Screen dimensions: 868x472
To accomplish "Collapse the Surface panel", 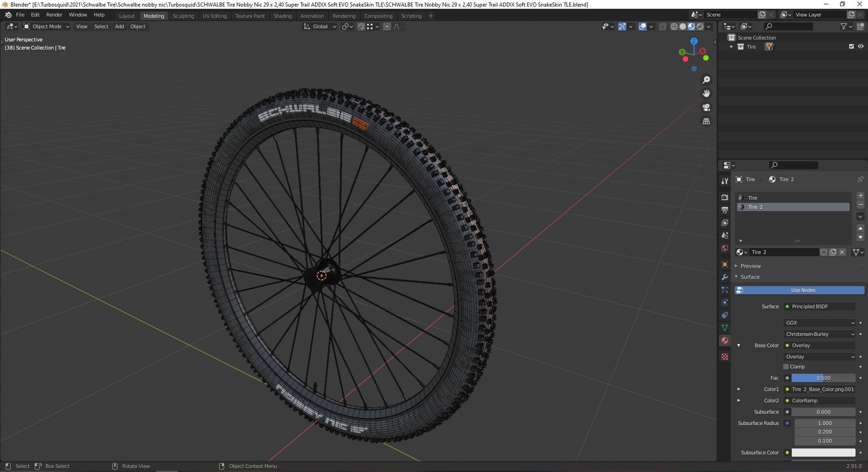I will point(750,277).
